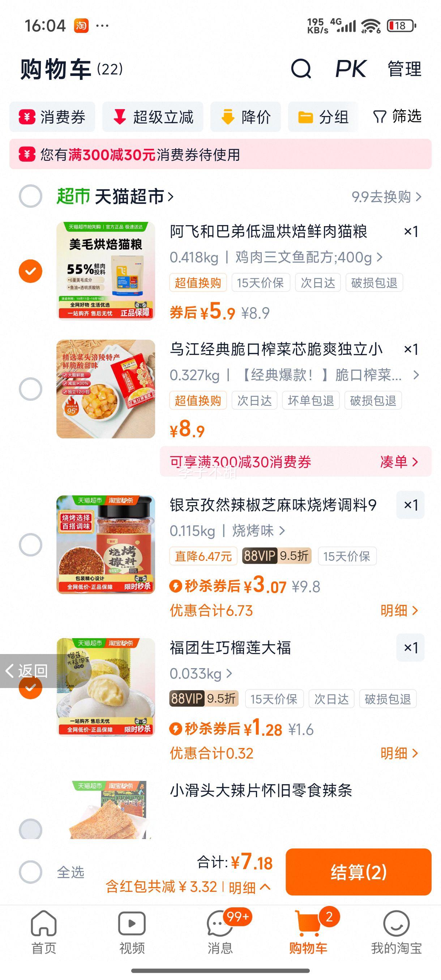Uncheck the 阿飞和巴弟 cat food item
The width and height of the screenshot is (441, 980).
30,271
